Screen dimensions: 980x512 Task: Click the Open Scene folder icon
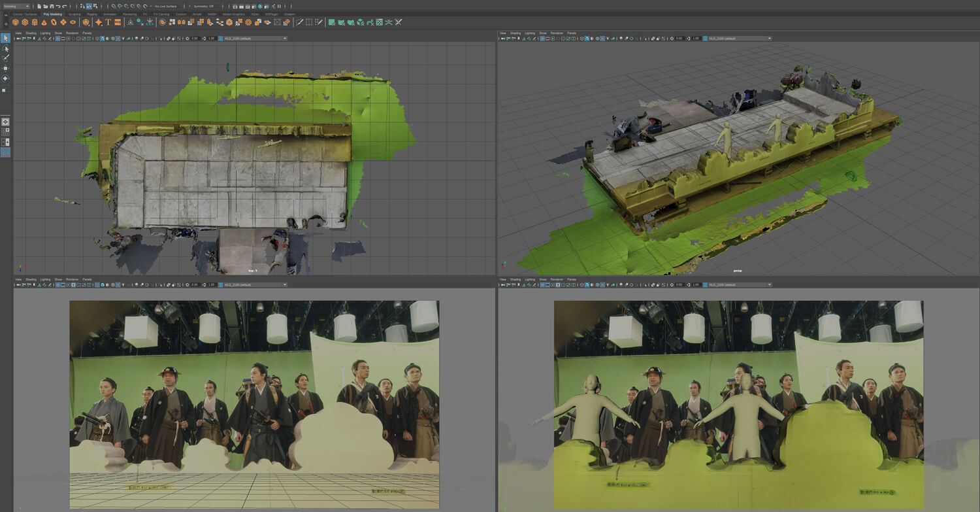(45, 6)
